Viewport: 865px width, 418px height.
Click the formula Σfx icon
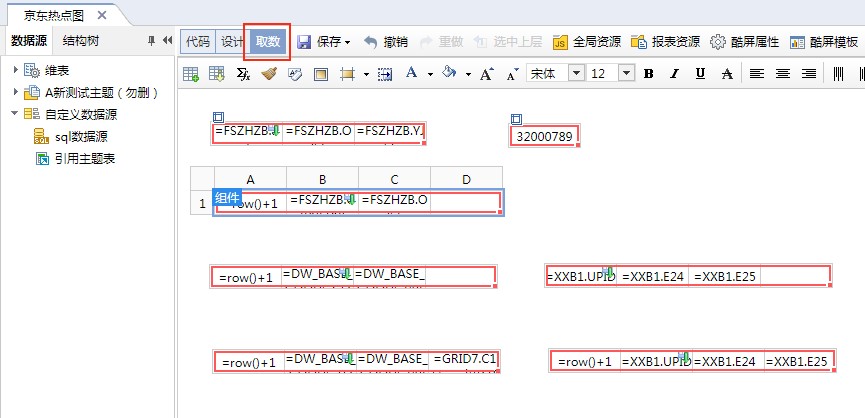[x=243, y=74]
